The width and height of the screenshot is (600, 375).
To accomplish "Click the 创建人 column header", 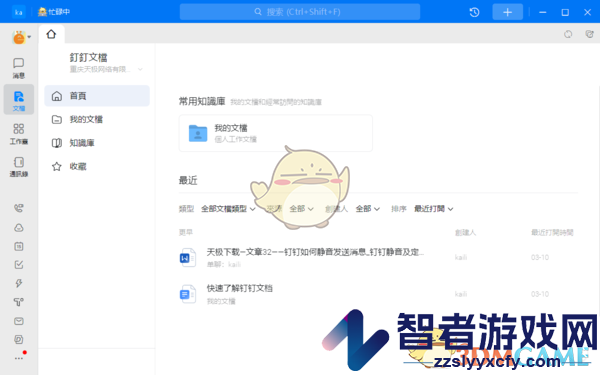I will click(x=465, y=232).
